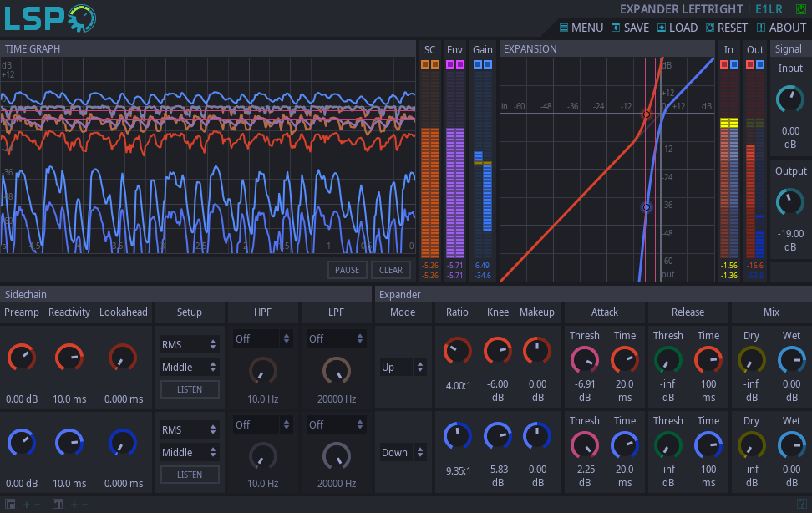Click the PAUSE button
The width and height of the screenshot is (812, 513).
[347, 270]
